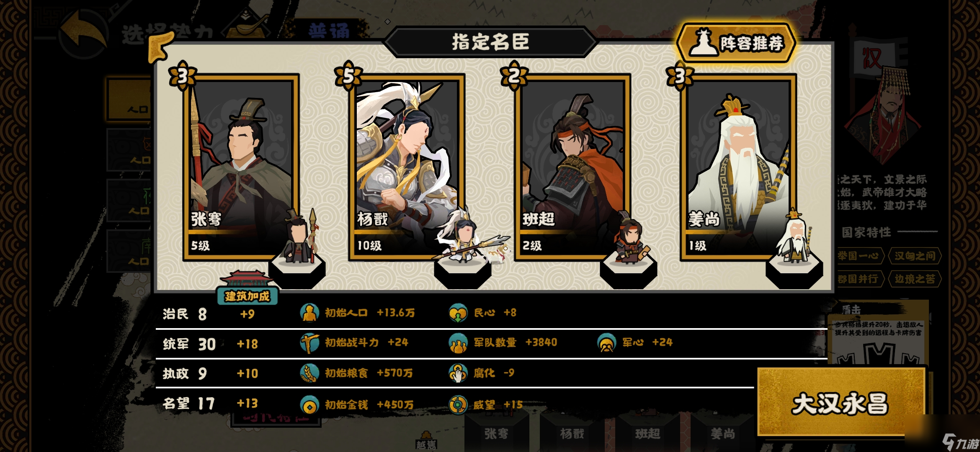
Task: Click the 初始金钱 coin icon
Action: (309, 405)
